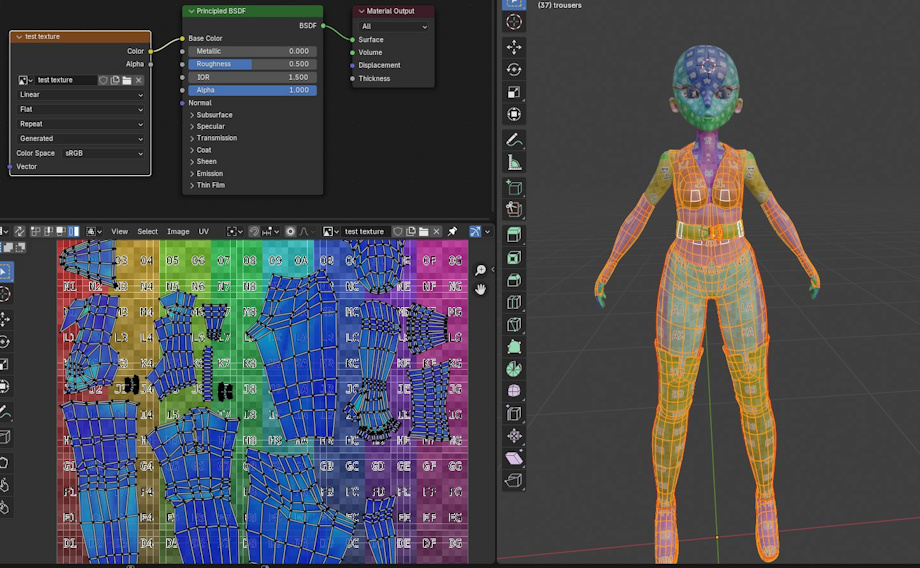Open image file via folder icon in texture node

(127, 80)
